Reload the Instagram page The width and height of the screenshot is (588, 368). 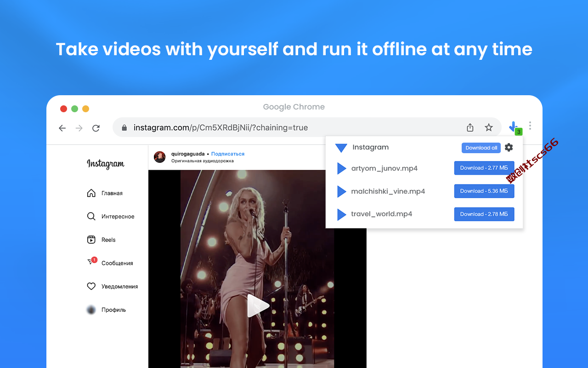point(96,128)
